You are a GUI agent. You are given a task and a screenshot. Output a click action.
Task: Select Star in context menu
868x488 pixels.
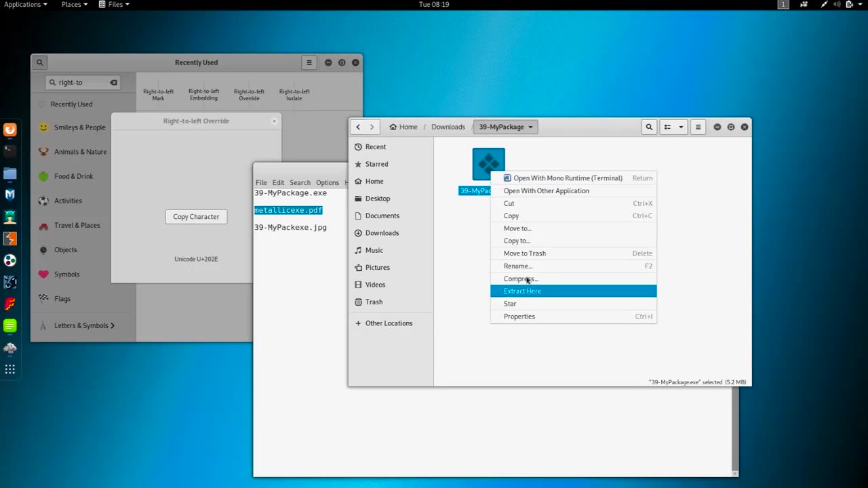[573, 304]
